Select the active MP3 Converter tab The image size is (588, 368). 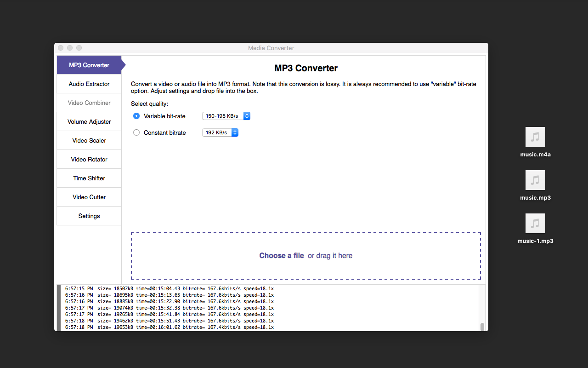click(x=89, y=65)
